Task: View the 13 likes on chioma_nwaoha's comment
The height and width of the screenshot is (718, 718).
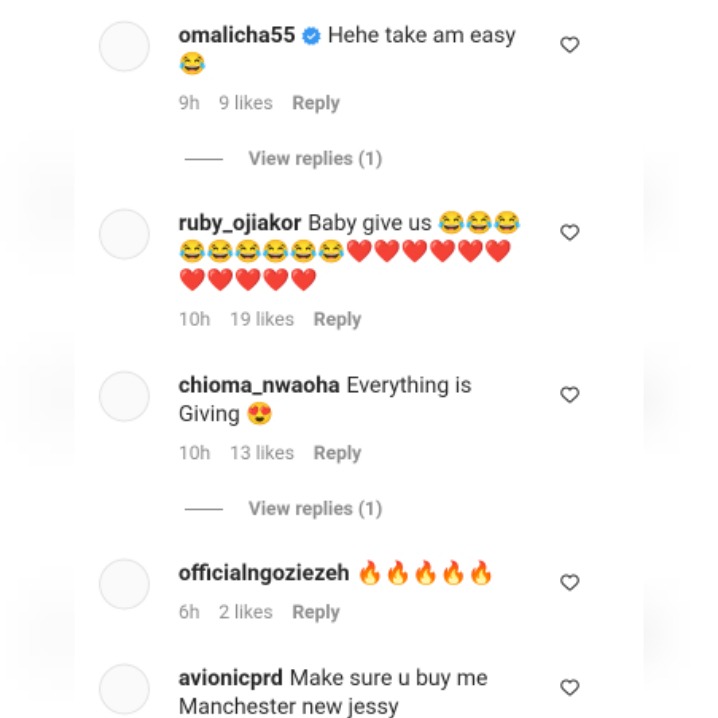Action: [x=261, y=453]
